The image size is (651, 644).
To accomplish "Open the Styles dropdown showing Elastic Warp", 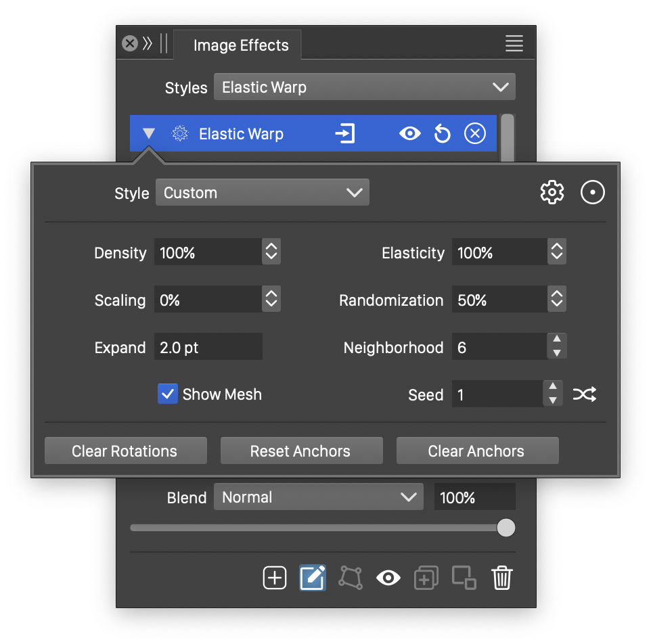I will [364, 87].
